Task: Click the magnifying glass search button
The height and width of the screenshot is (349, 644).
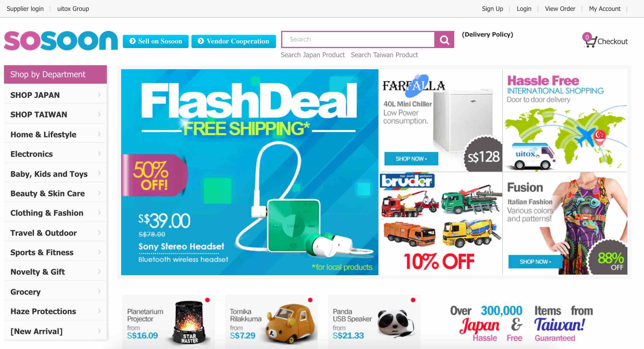Action: pyautogui.click(x=444, y=39)
